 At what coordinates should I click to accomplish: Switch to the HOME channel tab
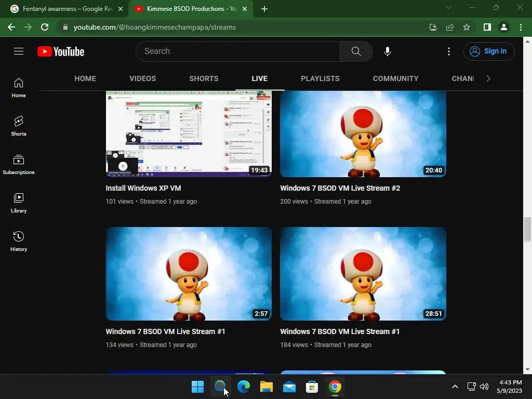[x=85, y=78]
